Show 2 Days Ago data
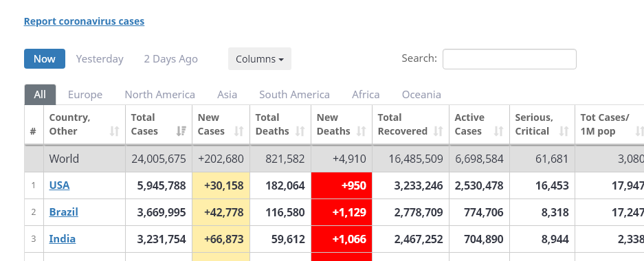 (x=171, y=58)
